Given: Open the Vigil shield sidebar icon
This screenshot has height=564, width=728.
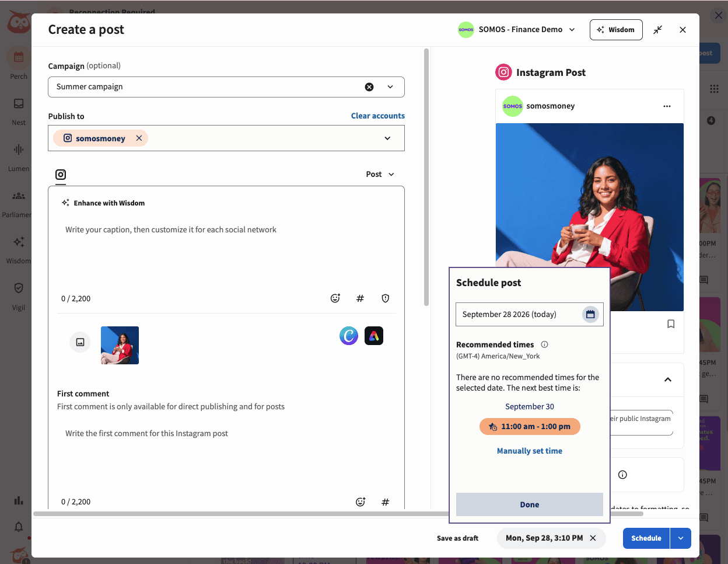Looking at the screenshot, I should point(19,288).
